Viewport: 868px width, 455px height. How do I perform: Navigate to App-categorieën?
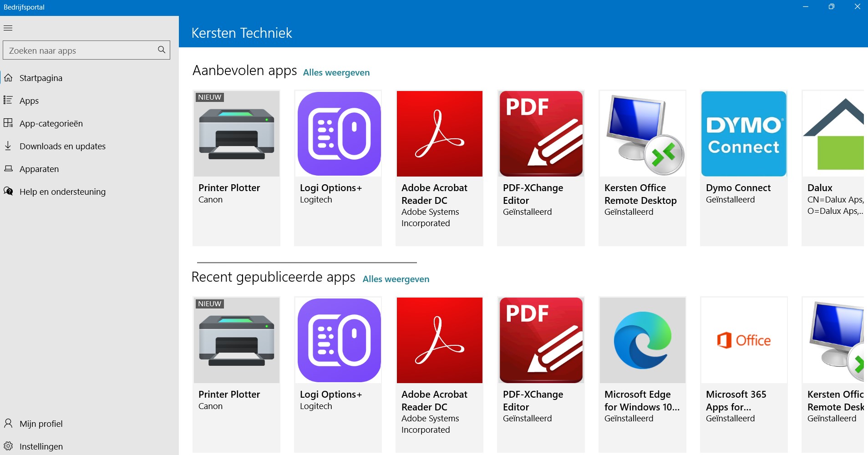(51, 124)
